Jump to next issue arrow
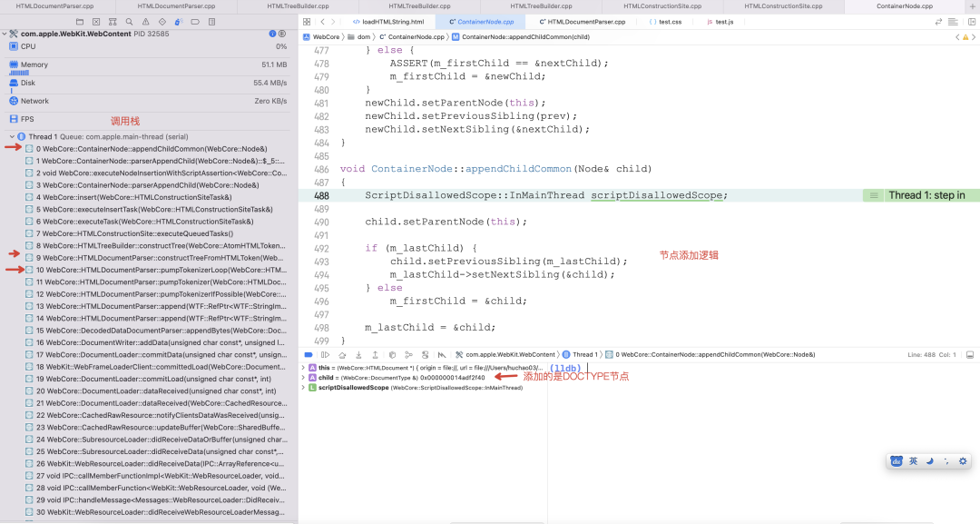This screenshot has height=524, width=980. 974,37
